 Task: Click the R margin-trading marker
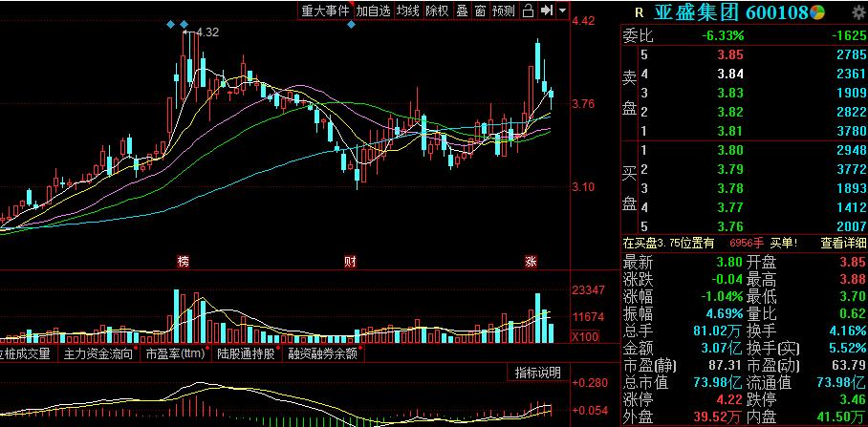pos(640,12)
